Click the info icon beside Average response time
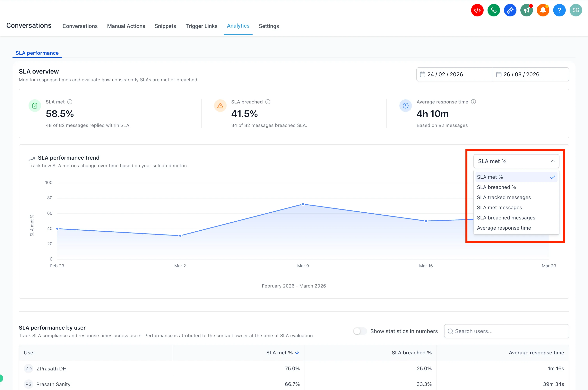The width and height of the screenshot is (588, 390). coord(474,102)
